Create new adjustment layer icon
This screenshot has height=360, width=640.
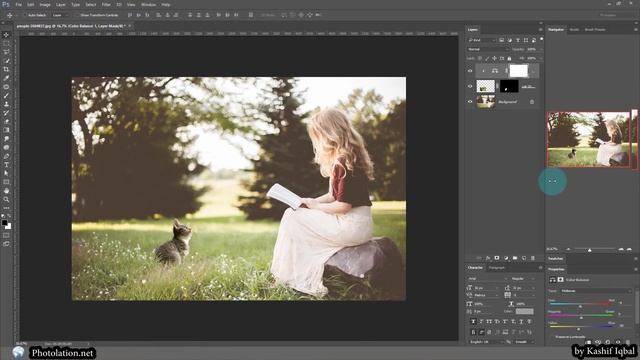click(506, 258)
